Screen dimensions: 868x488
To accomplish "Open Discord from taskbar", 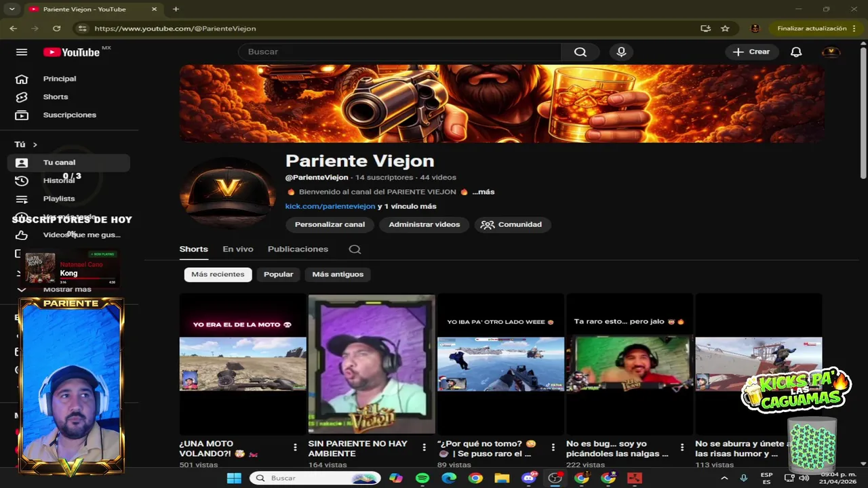I will point(528,478).
